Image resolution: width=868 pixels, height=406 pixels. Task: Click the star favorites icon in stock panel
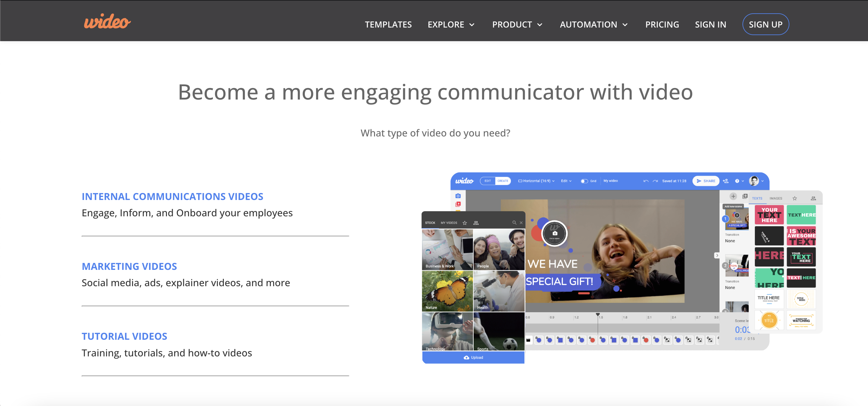point(465,223)
